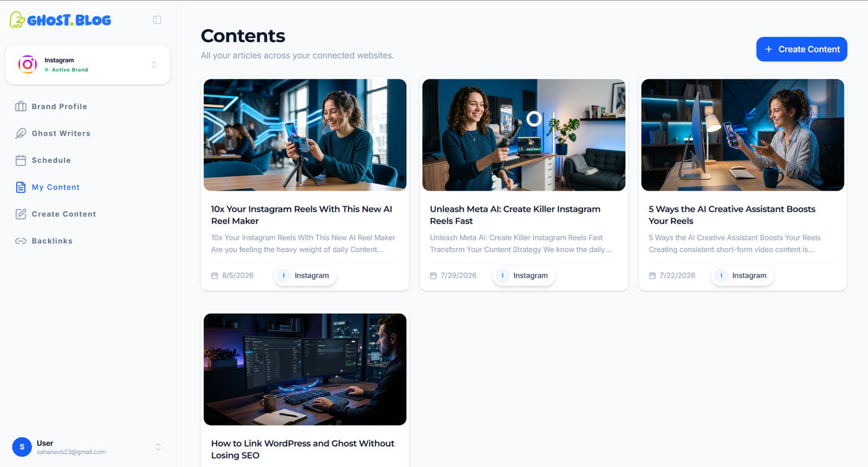Click the plus icon in Create Content button

pos(769,50)
